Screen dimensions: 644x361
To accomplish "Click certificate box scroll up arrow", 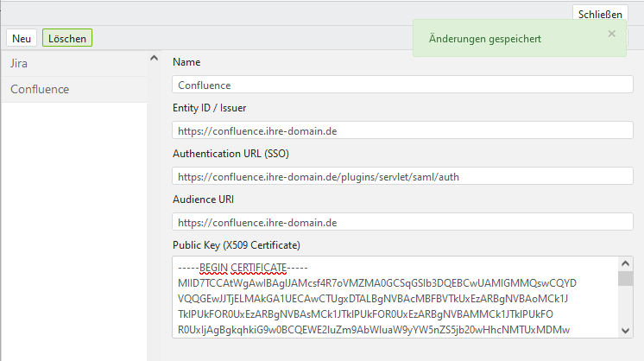I will tap(626, 263).
